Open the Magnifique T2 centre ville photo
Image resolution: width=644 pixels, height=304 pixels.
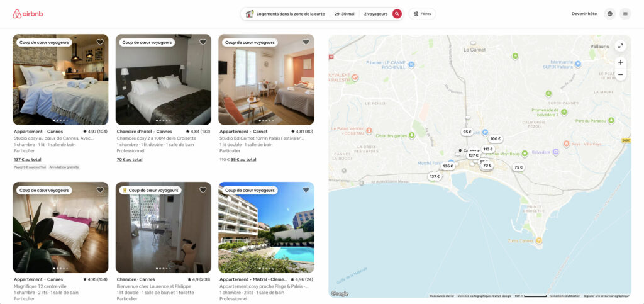[60, 228]
